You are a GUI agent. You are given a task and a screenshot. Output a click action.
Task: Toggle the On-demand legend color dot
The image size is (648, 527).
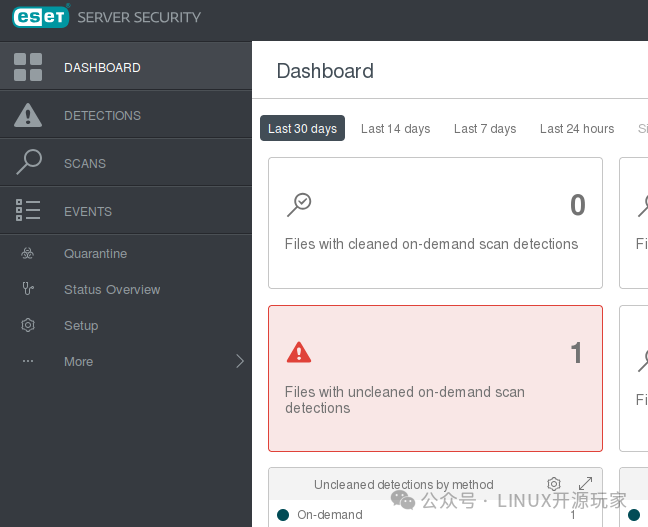point(283,515)
